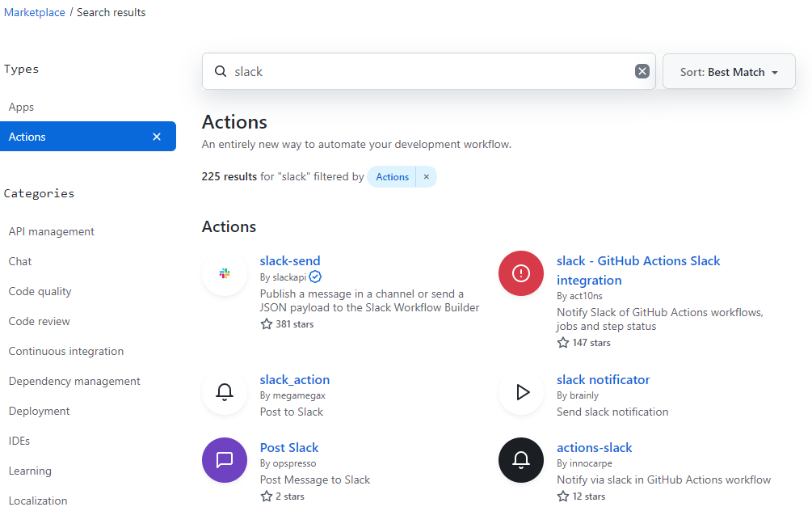Open slack - GitHub Actions Slack integration link

638,271
